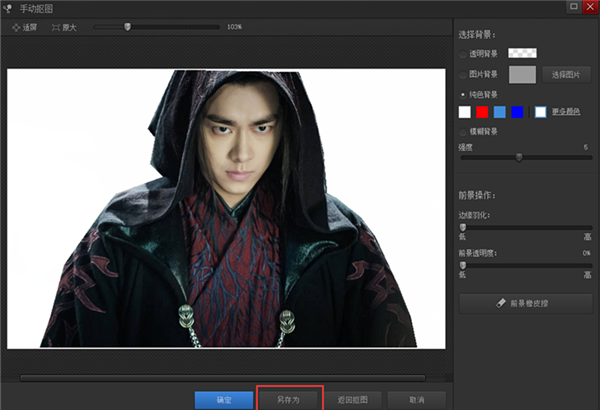Select the 透明背景 radio option
This screenshot has height=410, width=600.
point(462,53)
